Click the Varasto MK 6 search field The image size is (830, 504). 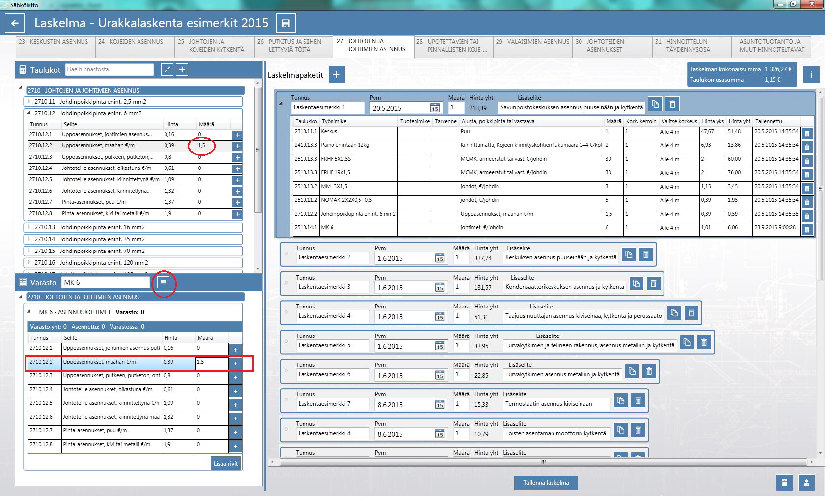click(106, 282)
